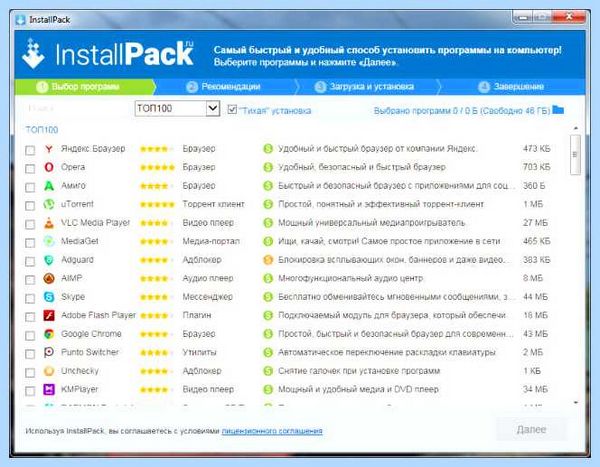Viewport: 600px width, 467px height.
Task: Click green license icon in Google Chrome row
Action: coord(268,334)
